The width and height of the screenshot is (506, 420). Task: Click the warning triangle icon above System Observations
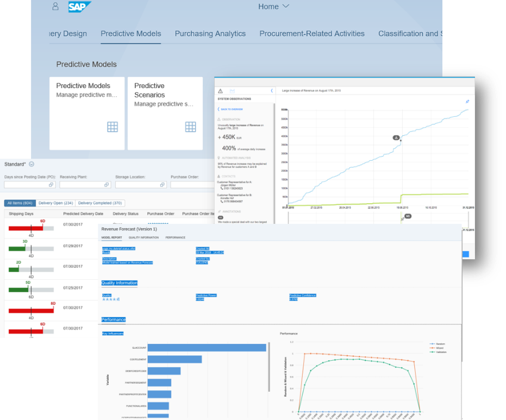coord(220,91)
